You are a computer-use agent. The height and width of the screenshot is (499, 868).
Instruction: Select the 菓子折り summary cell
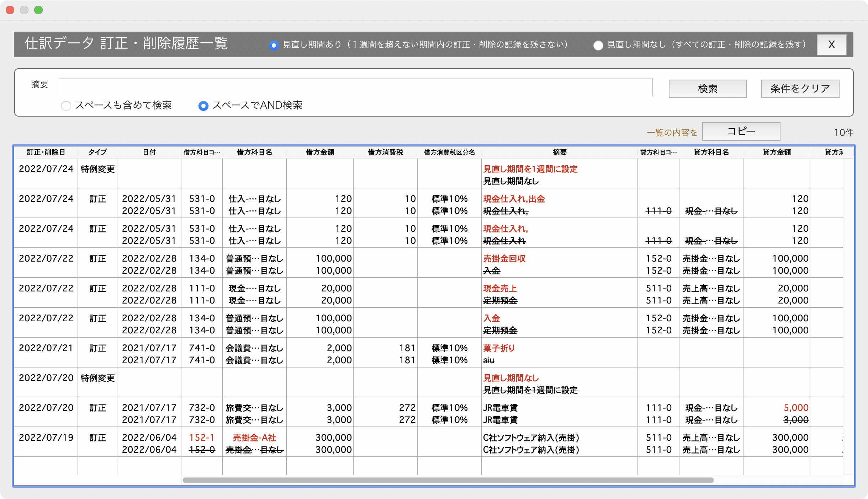[499, 348]
